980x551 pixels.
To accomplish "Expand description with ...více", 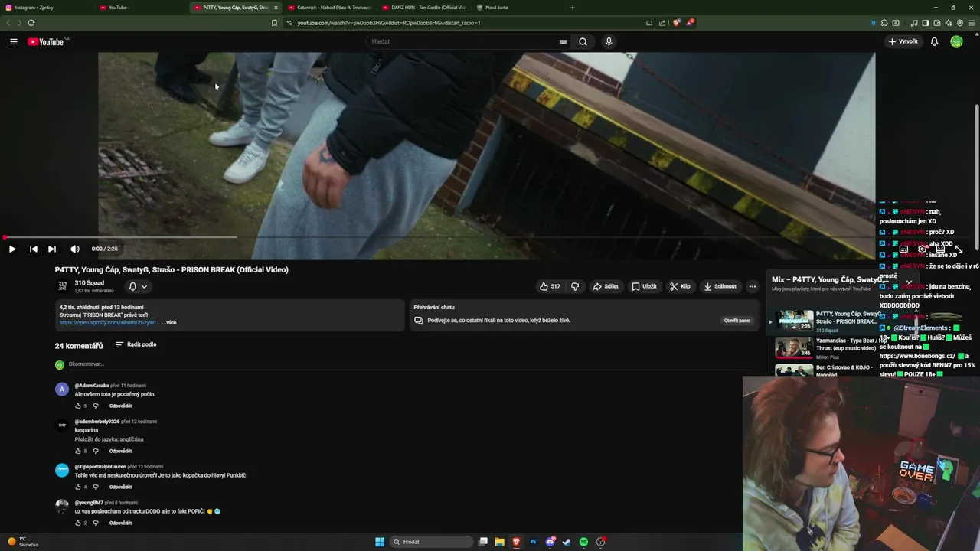I will click(x=169, y=322).
